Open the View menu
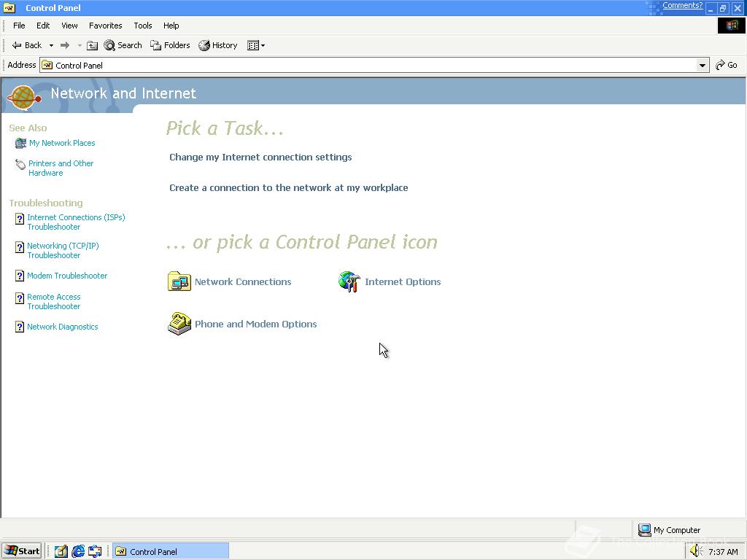This screenshot has height=560, width=747. pos(69,26)
